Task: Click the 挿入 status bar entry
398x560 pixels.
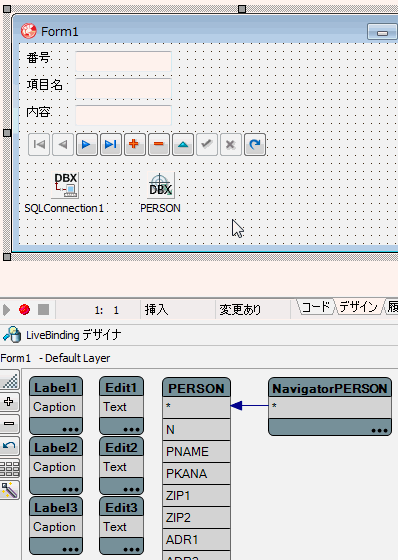Action: tap(156, 309)
